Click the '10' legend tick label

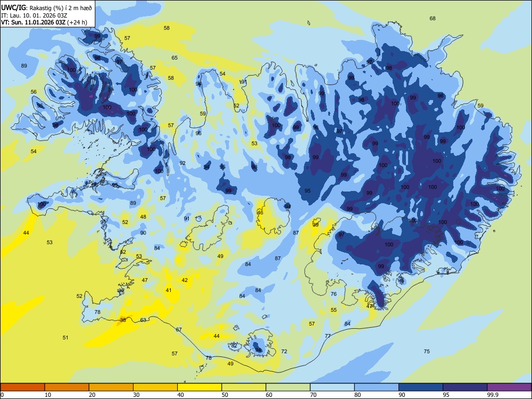pyautogui.click(x=48, y=395)
